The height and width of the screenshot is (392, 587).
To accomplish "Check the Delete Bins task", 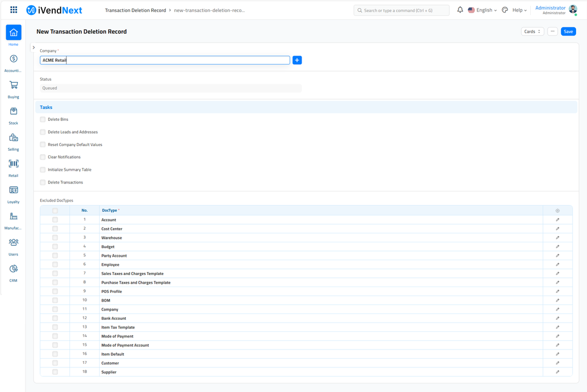I will click(x=42, y=119).
